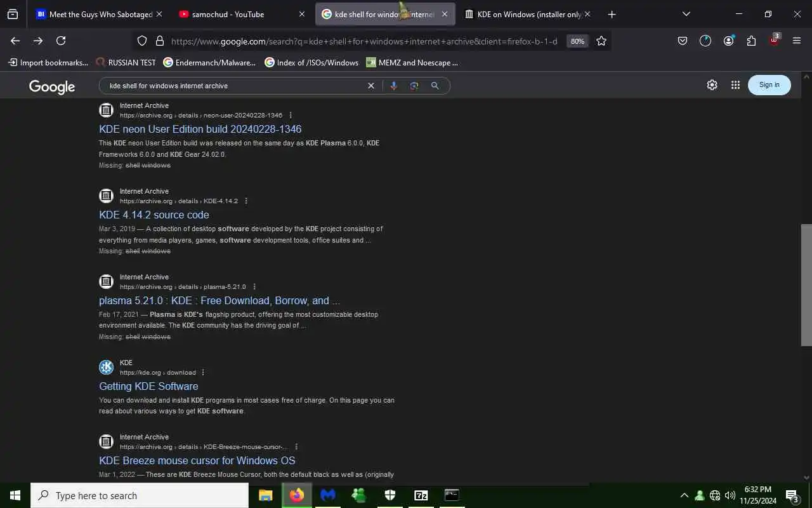812x508 pixels.
Task: Open Index of /ISOs/Windows bookmark
Action: click(311, 62)
